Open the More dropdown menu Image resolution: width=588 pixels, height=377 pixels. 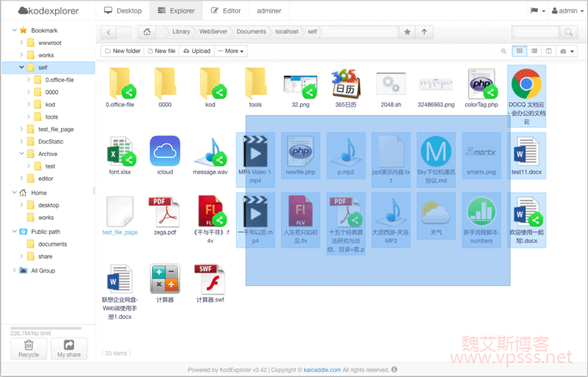230,51
